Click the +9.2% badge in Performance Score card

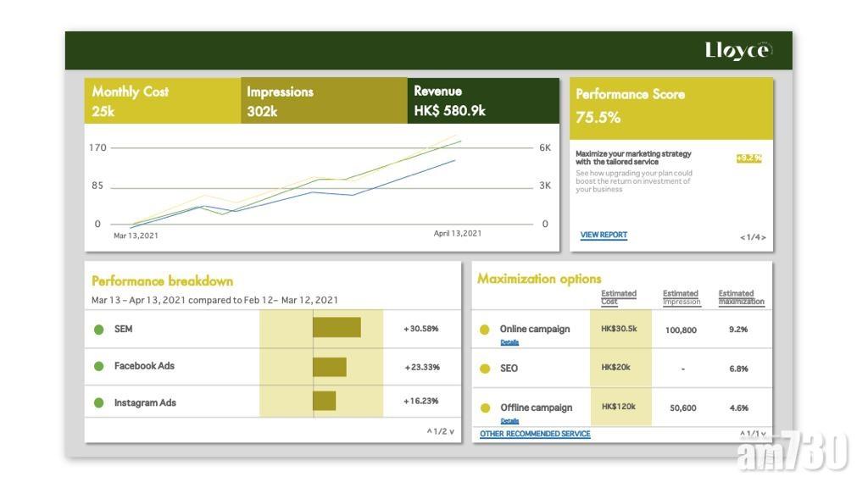[x=748, y=158]
